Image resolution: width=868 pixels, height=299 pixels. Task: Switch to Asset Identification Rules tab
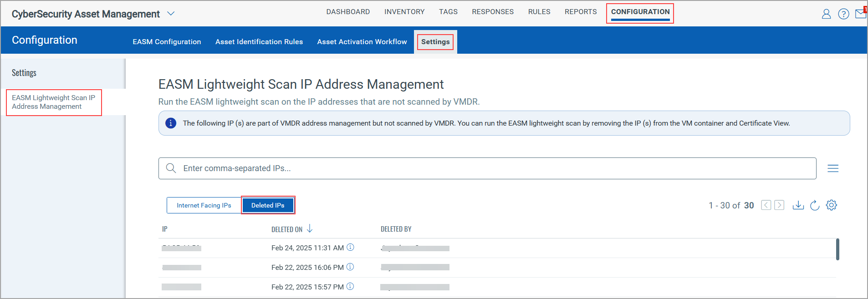pos(259,42)
